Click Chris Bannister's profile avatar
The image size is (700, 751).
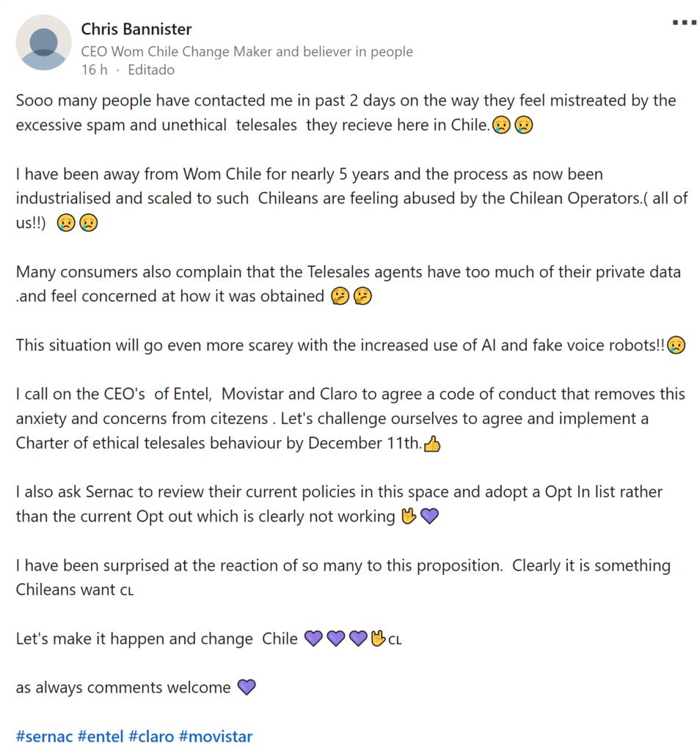click(x=45, y=43)
